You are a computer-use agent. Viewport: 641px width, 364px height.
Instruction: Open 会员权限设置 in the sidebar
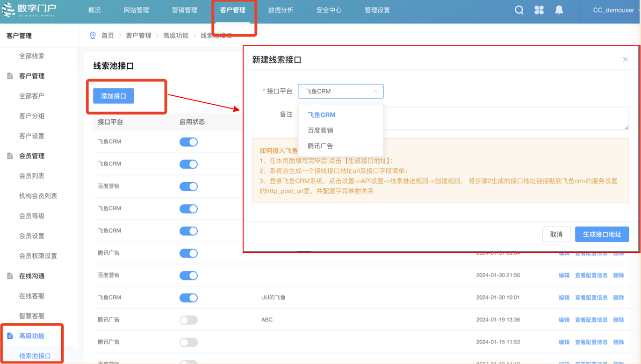point(38,256)
